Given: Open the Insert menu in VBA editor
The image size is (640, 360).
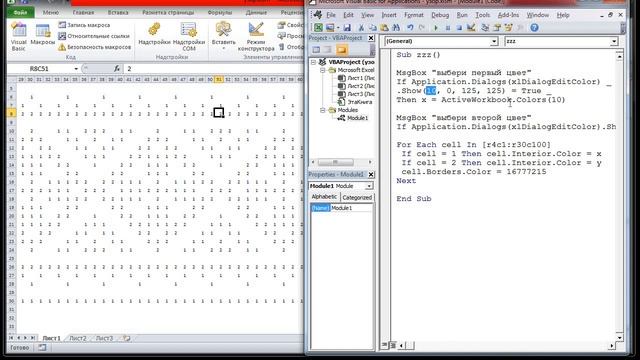Looking at the screenshot, I should [x=389, y=15].
